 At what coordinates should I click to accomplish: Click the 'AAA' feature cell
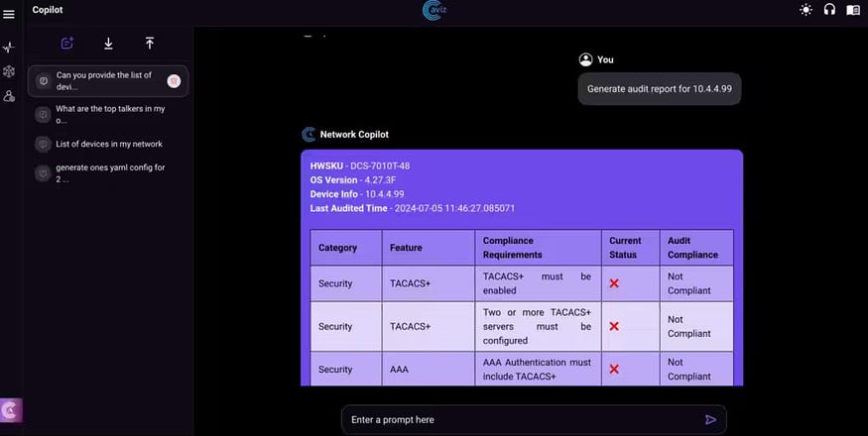pyautogui.click(x=429, y=369)
